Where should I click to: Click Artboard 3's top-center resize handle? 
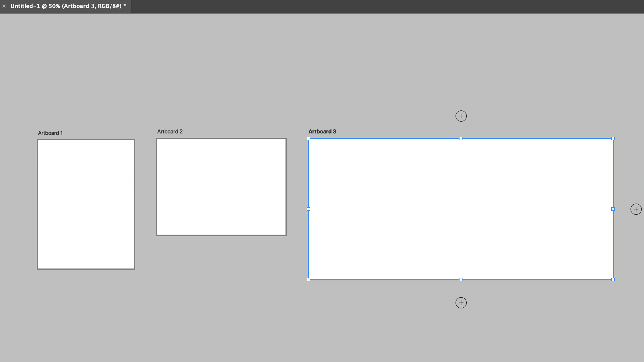click(x=461, y=138)
